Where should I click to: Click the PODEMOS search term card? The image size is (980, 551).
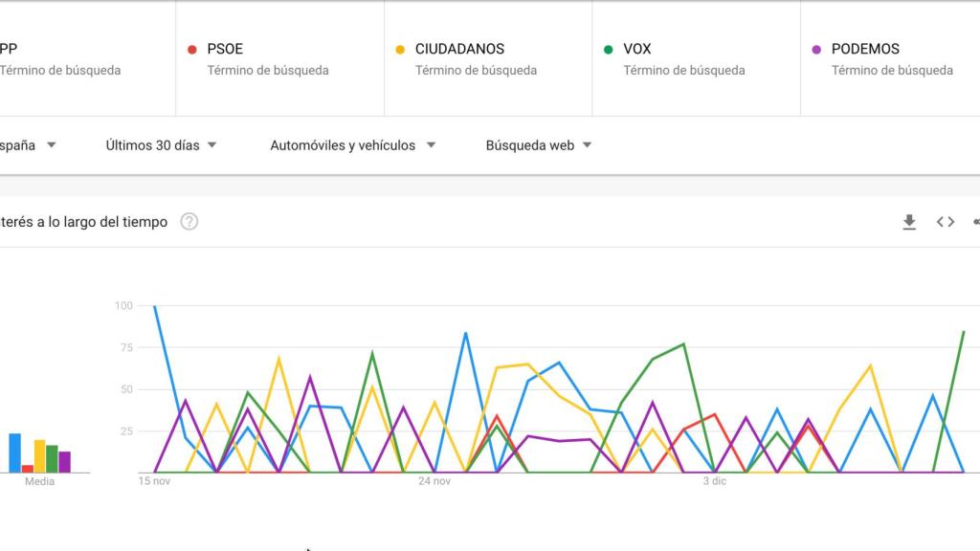point(890,57)
